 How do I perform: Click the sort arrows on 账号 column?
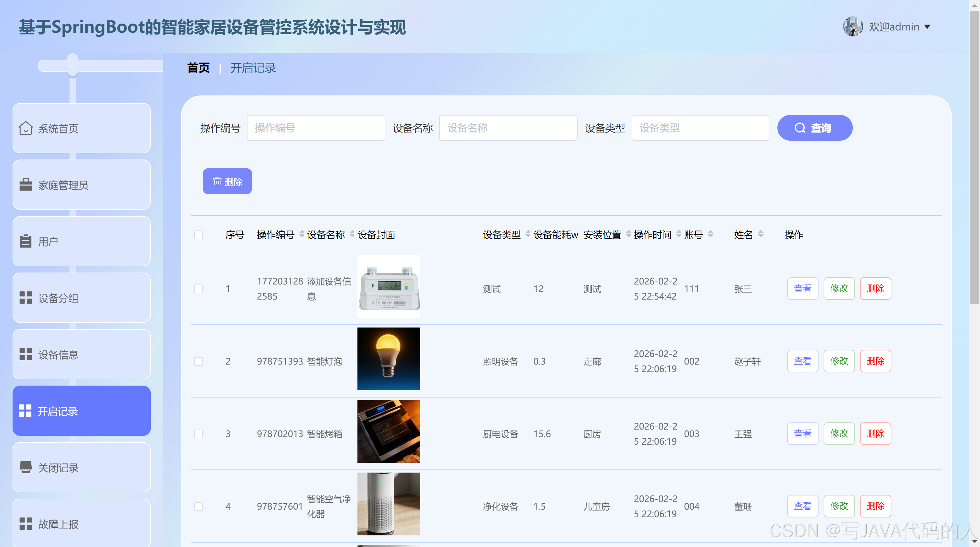tap(710, 234)
